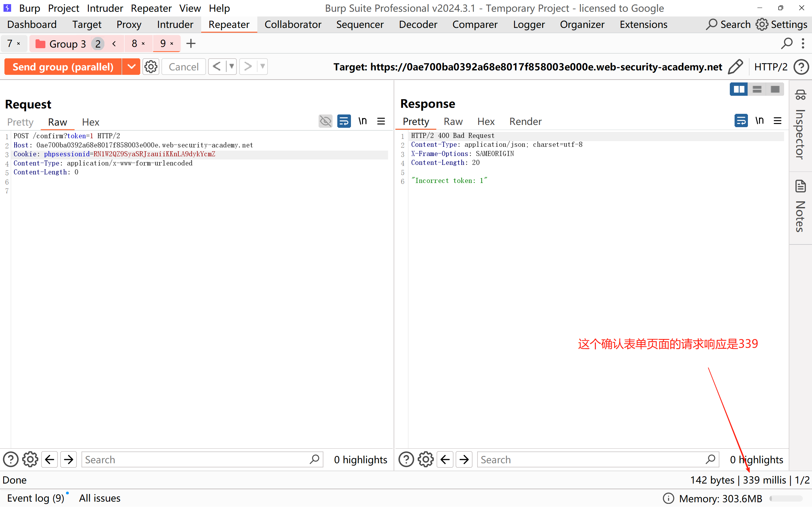Select the response Render tab

[525, 121]
